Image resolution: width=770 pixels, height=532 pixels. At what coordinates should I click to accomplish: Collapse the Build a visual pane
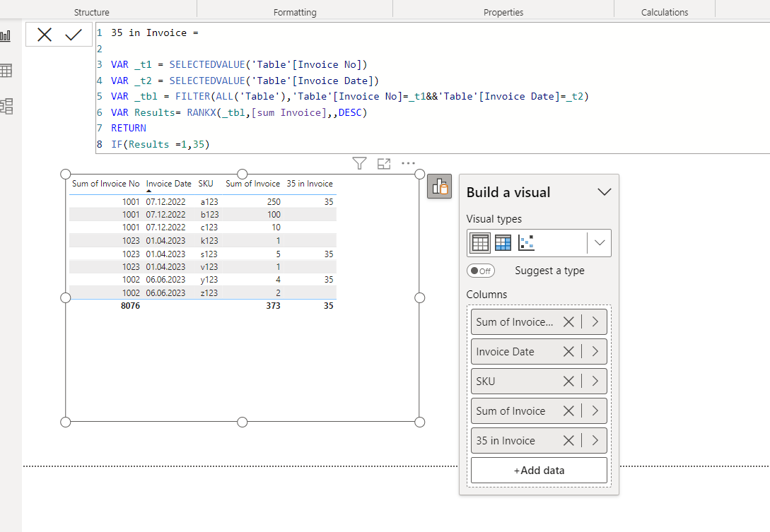604,192
